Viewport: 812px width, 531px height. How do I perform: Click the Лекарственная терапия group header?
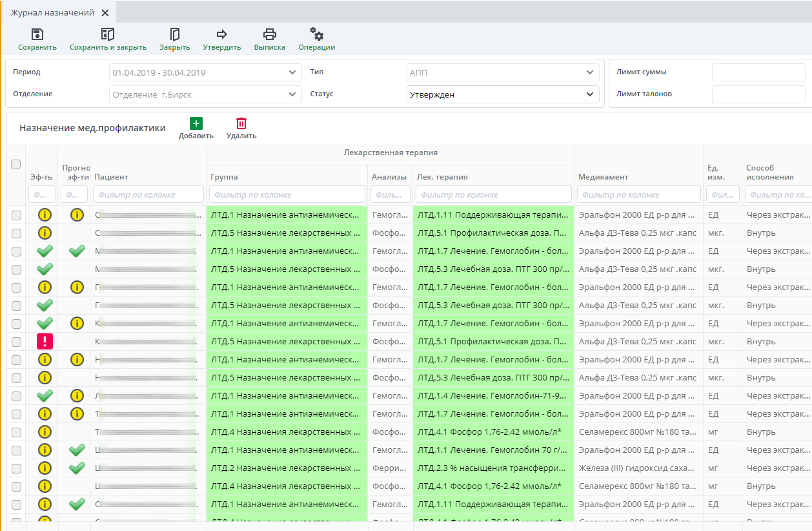pos(391,152)
